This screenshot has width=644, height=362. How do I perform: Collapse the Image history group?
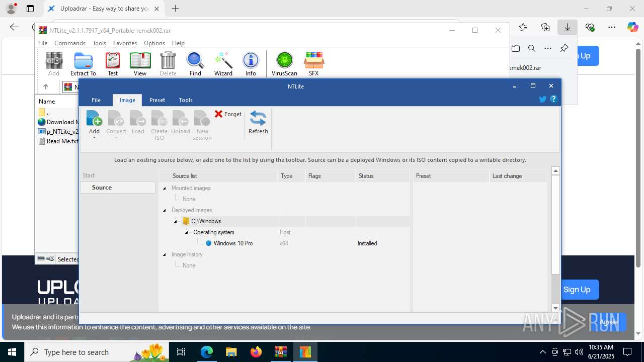tap(165, 254)
